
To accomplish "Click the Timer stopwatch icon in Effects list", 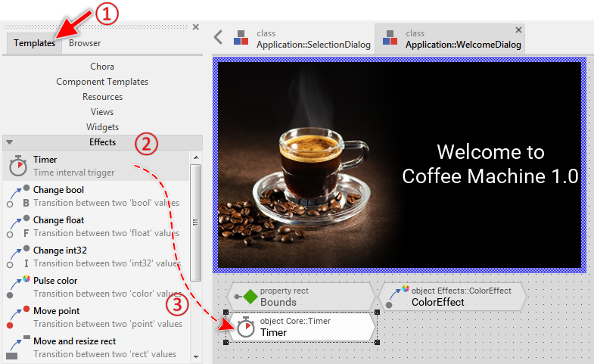I will [x=17, y=166].
